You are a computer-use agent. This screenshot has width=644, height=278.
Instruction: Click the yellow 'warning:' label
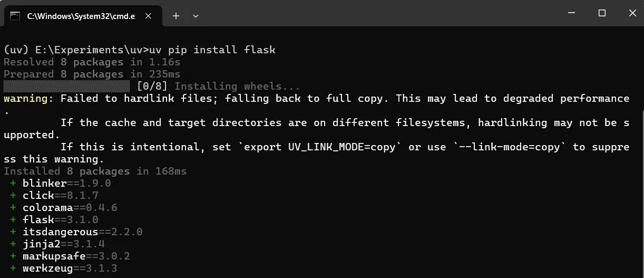29,99
